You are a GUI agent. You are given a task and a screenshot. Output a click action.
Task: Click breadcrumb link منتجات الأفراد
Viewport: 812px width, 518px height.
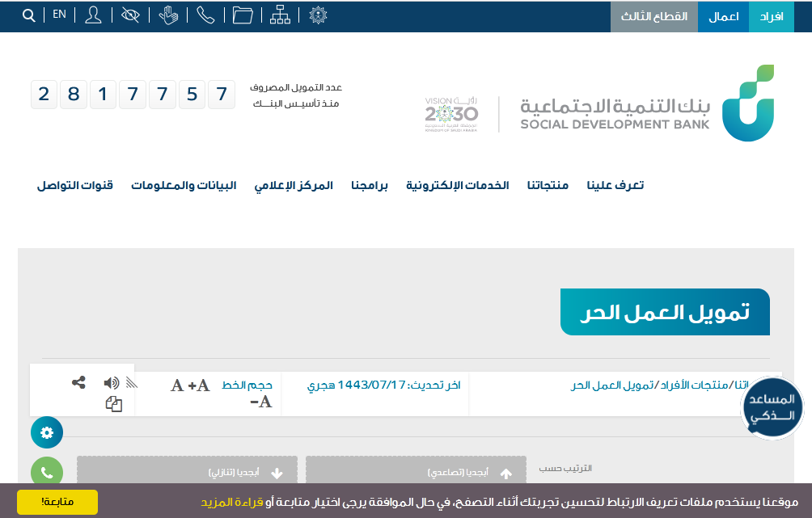[694, 385]
